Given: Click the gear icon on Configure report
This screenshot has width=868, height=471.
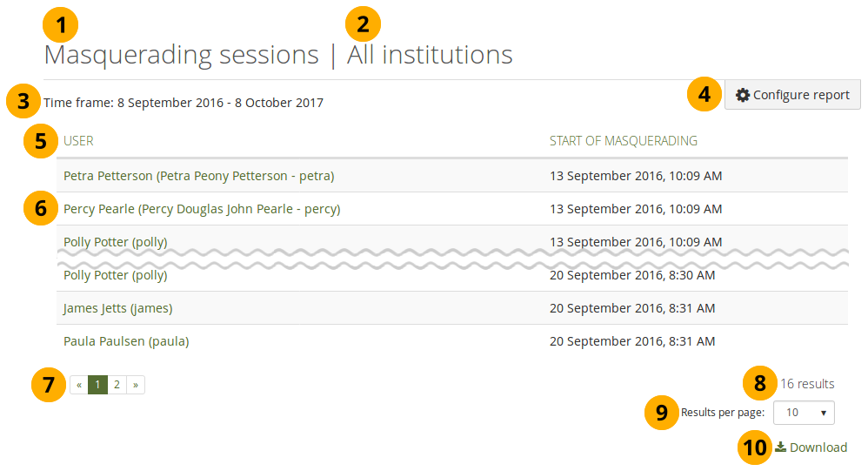Looking at the screenshot, I should [743, 95].
